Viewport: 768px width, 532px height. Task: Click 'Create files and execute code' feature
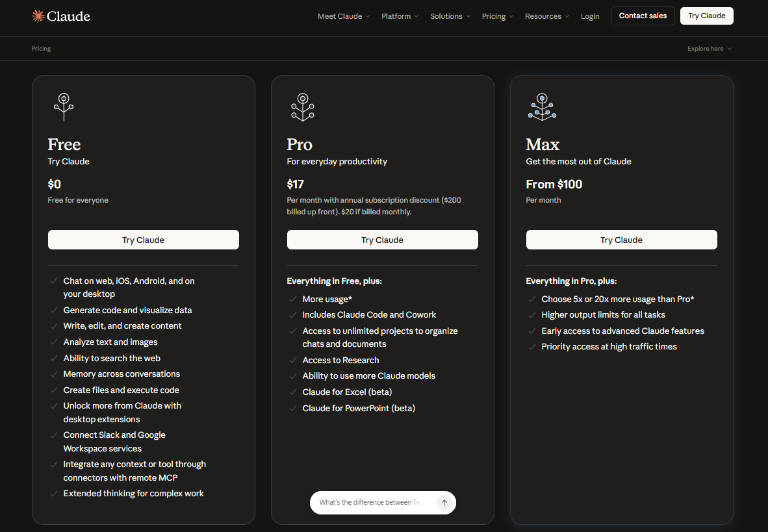point(121,390)
